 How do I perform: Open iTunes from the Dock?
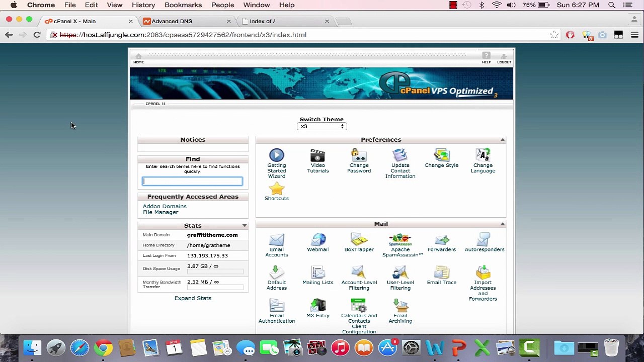(x=340, y=347)
